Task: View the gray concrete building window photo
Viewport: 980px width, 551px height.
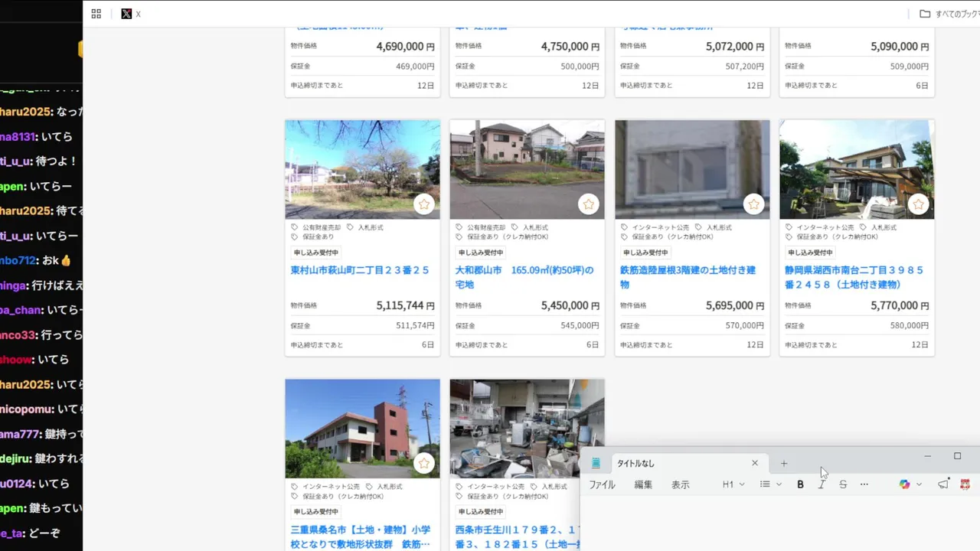Action: click(x=692, y=169)
